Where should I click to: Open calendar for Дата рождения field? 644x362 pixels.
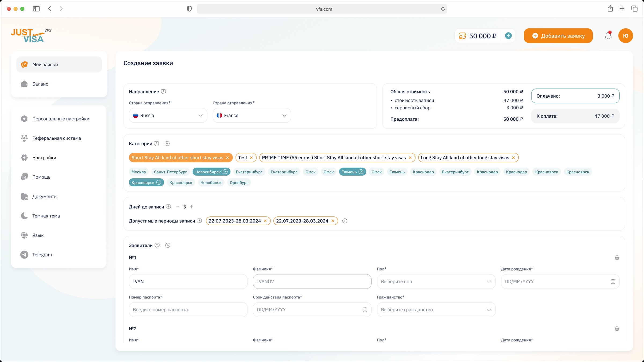pos(613,281)
